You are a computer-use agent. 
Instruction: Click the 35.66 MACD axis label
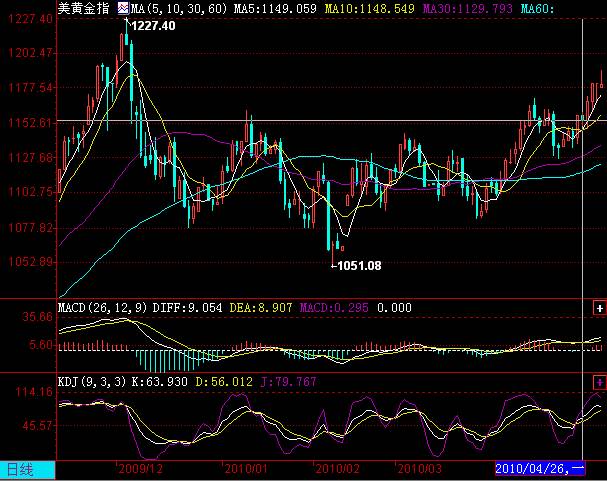[37, 317]
